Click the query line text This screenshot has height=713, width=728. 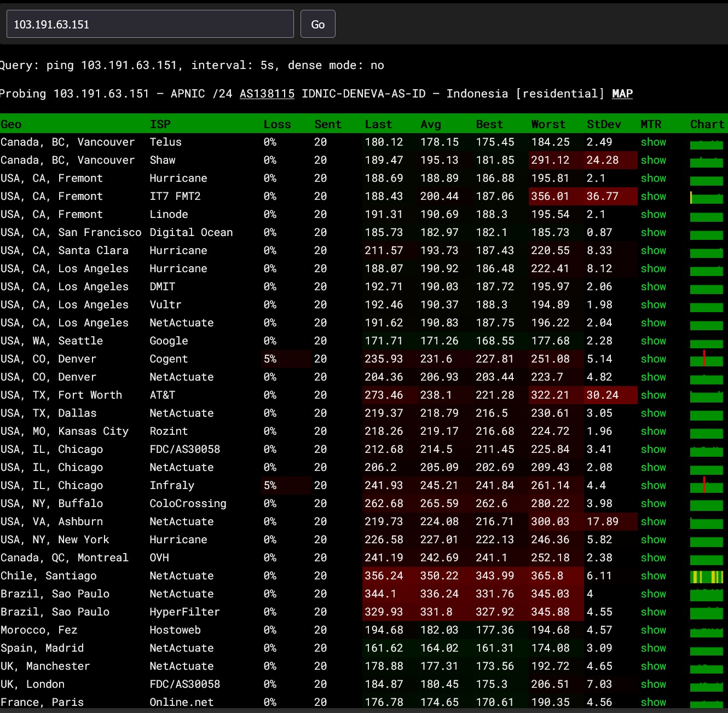(192, 65)
